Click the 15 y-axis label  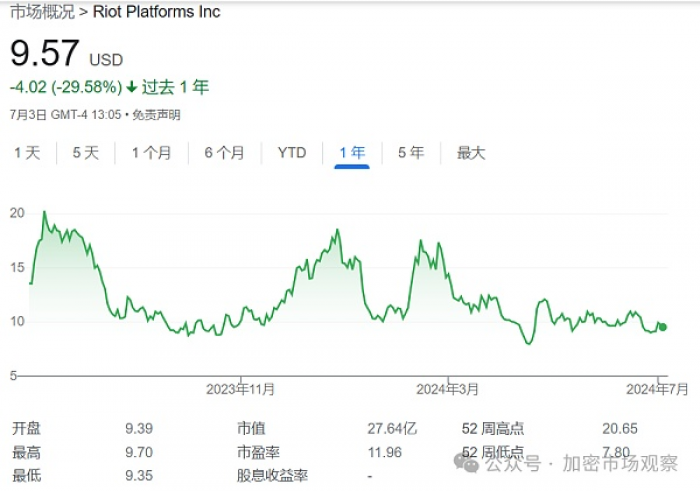[x=17, y=268]
